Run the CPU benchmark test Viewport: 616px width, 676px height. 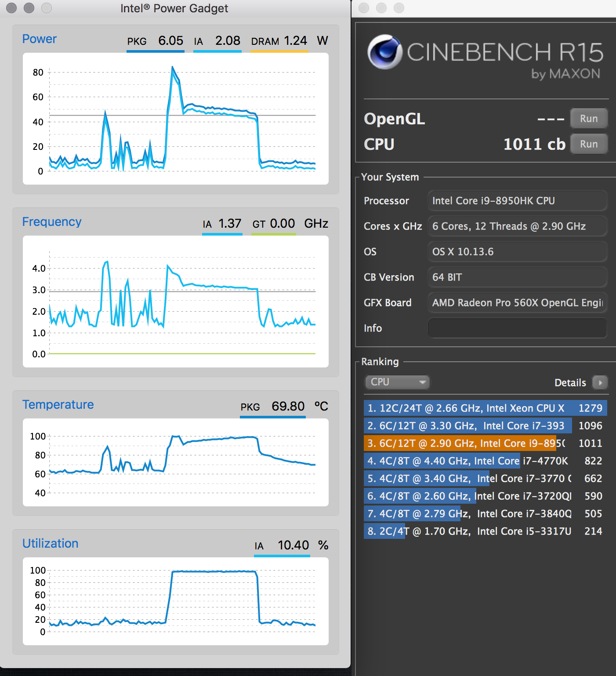pyautogui.click(x=589, y=144)
